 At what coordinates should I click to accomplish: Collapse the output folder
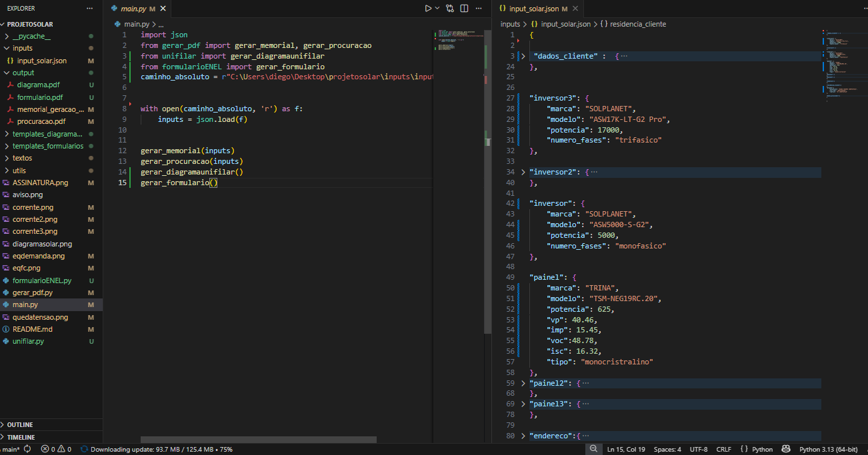click(x=23, y=73)
